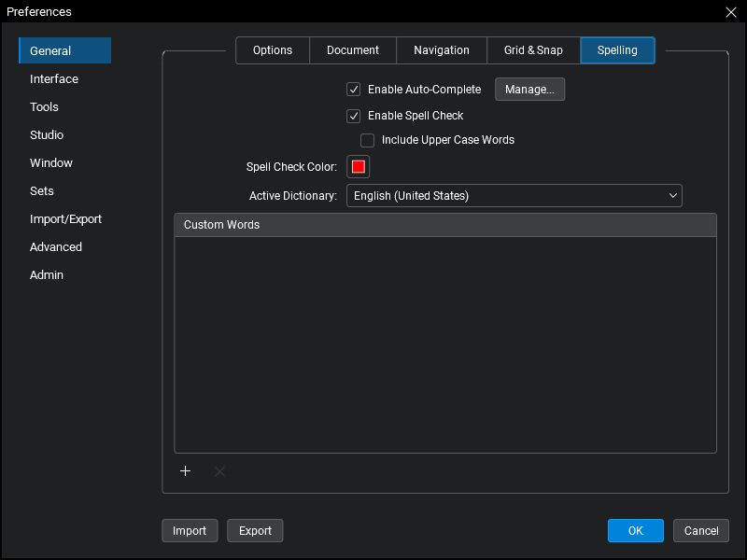Toggle the Enable Auto-Complete checkbox
This screenshot has height=560, width=747.
tap(354, 90)
